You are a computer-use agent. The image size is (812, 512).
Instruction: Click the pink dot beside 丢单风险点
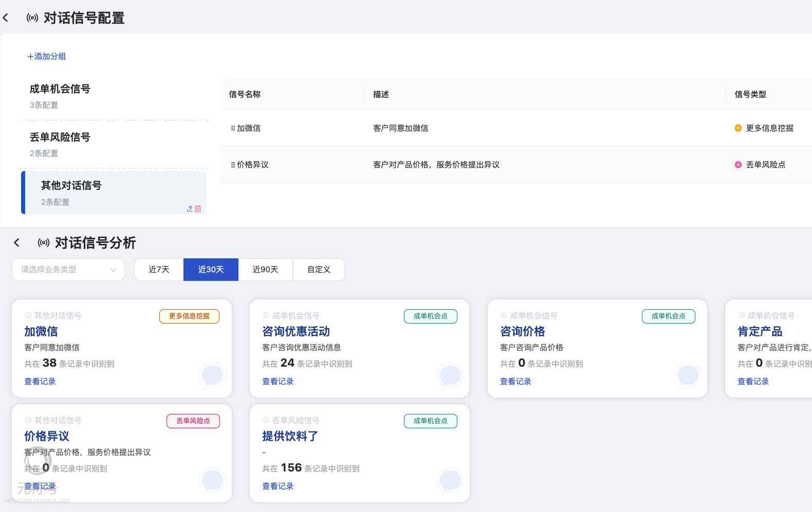point(738,165)
